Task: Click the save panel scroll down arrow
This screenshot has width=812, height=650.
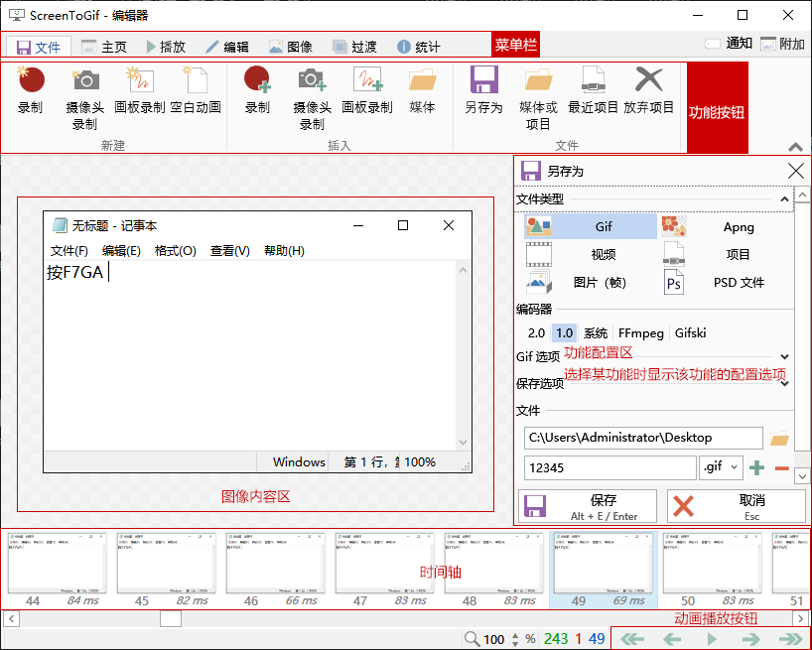Action: coord(802,475)
